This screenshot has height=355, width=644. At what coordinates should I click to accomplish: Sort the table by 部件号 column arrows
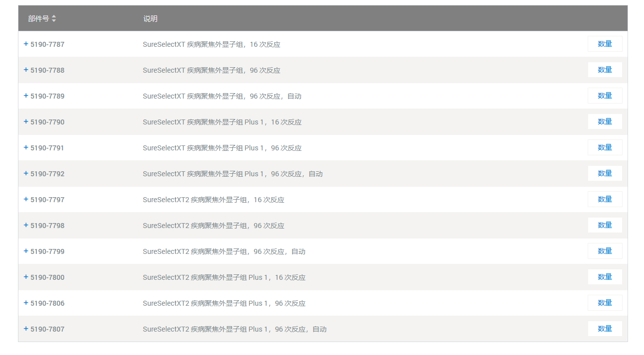54,18
